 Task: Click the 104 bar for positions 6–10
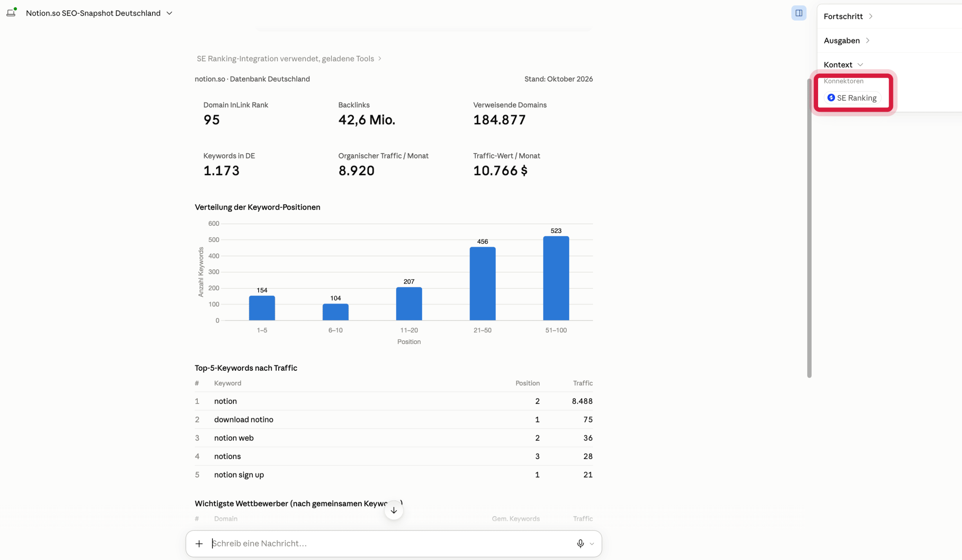(x=336, y=312)
